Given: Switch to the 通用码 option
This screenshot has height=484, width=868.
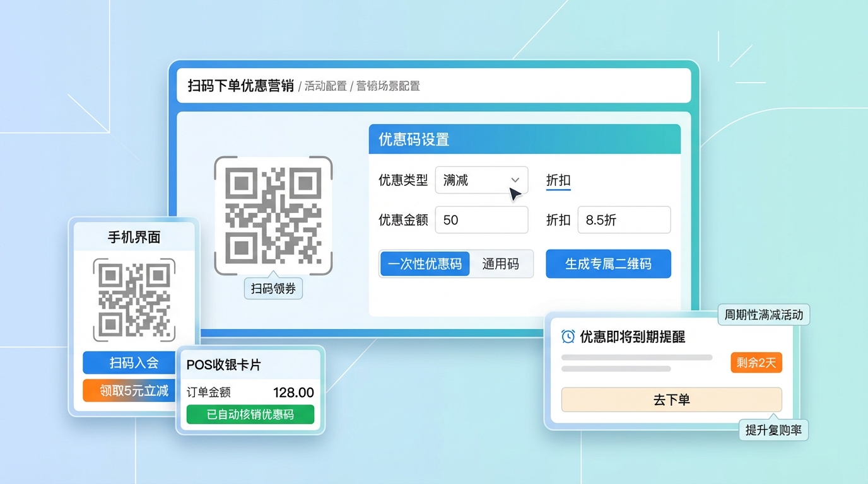Looking at the screenshot, I should tap(501, 264).
